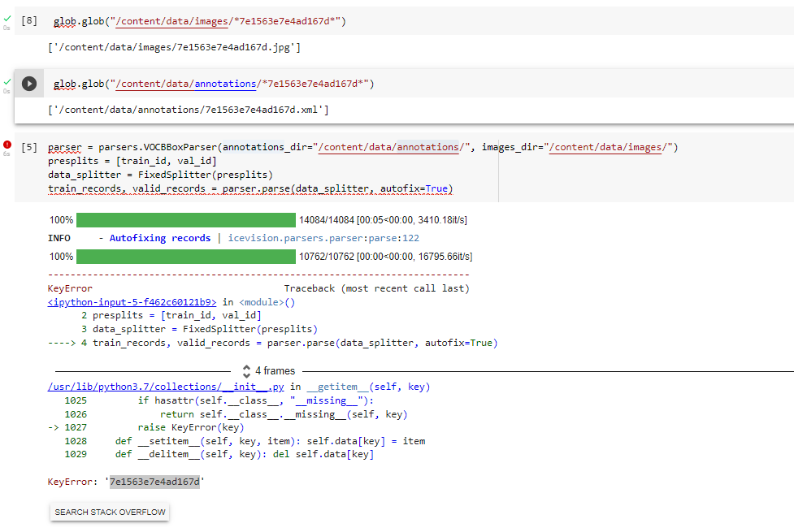Select the highlighted 7e1563e7e4ad167d error key
Viewport: 794px width, 532px height.
click(156, 481)
